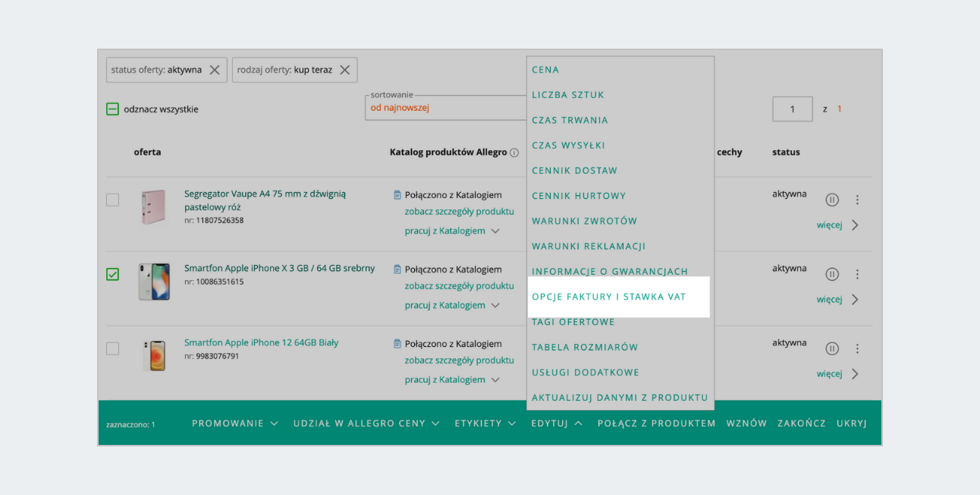Viewport: 980px width, 495px height.
Task: Check the Segregator Vaupe offer checkbox
Action: point(112,200)
